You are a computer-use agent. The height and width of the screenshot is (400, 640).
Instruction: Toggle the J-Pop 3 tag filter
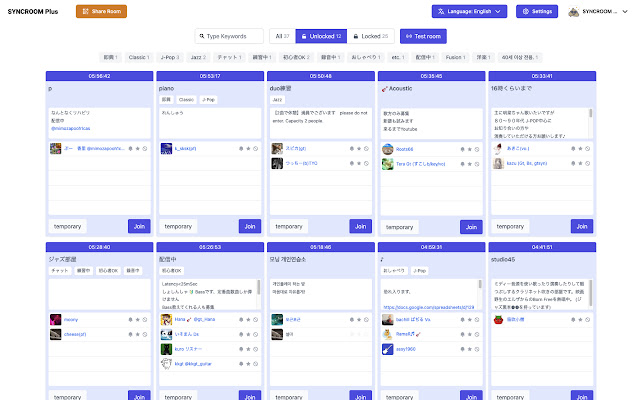pos(169,58)
